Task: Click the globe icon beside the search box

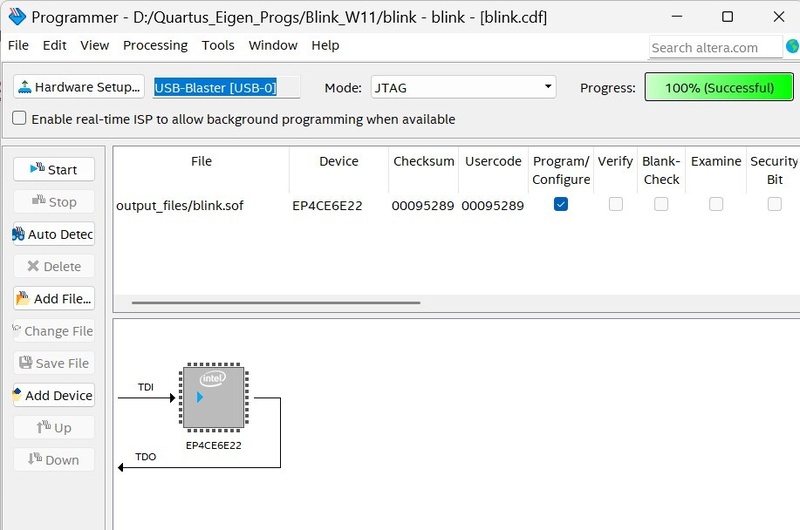Action: point(793,47)
